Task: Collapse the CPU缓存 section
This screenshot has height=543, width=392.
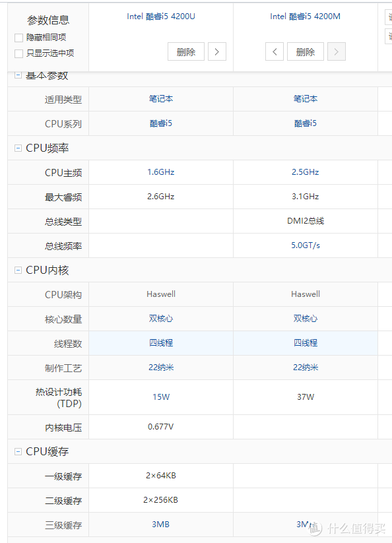Action: click(x=18, y=451)
